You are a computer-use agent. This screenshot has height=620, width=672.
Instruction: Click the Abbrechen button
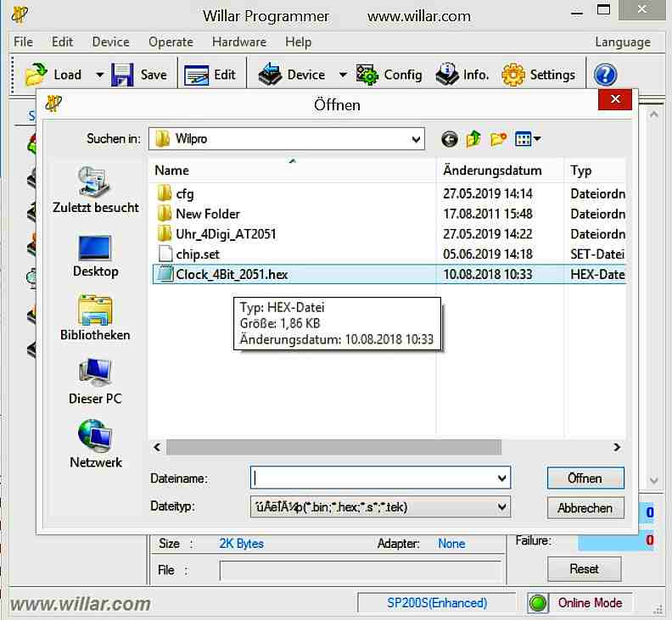(x=585, y=508)
